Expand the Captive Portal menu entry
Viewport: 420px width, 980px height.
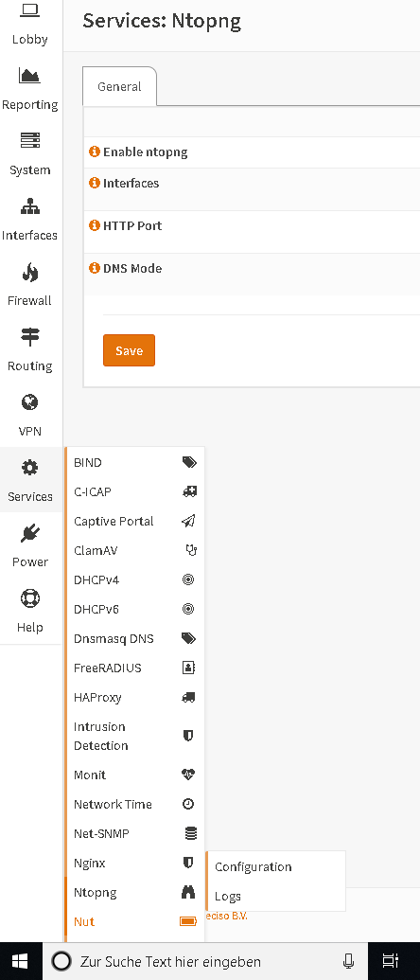(135, 522)
